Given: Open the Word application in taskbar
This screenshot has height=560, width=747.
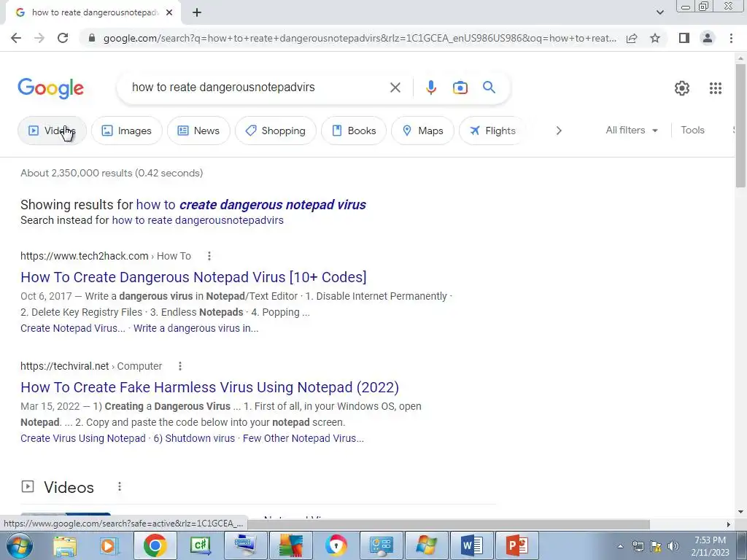Looking at the screenshot, I should pos(472,545).
